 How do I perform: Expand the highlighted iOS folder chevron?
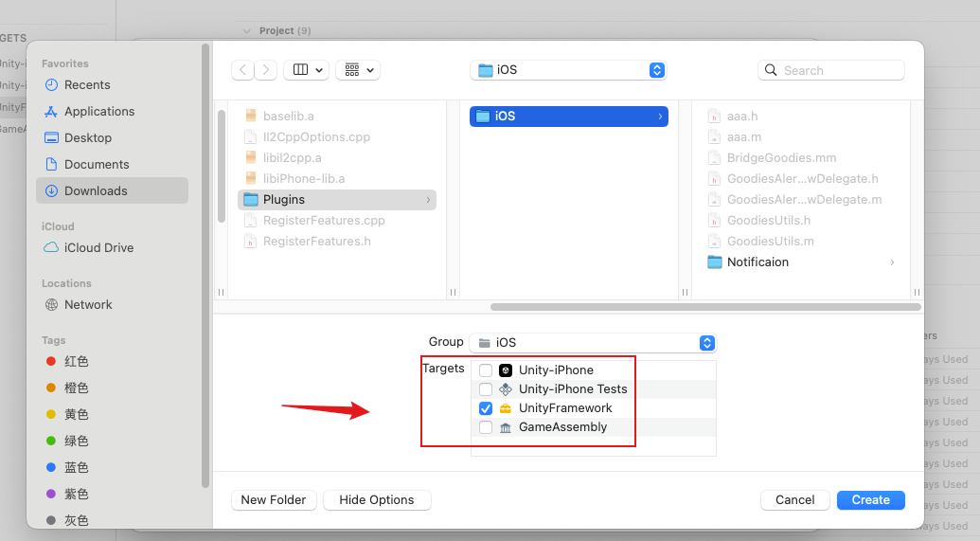[x=660, y=117]
